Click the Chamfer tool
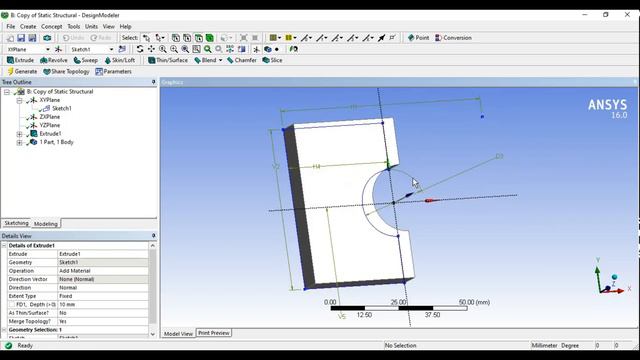640x360 pixels. coord(242,60)
